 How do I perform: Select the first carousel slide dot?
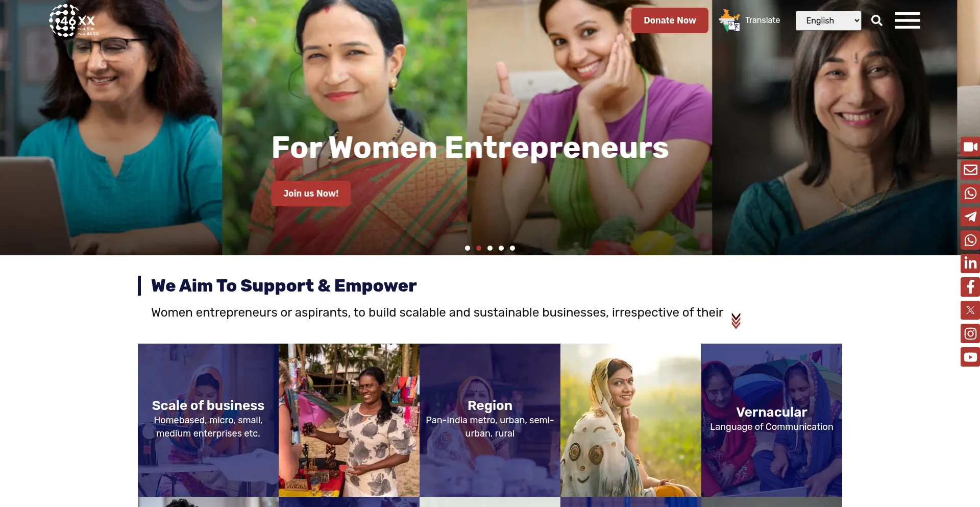pyautogui.click(x=468, y=248)
